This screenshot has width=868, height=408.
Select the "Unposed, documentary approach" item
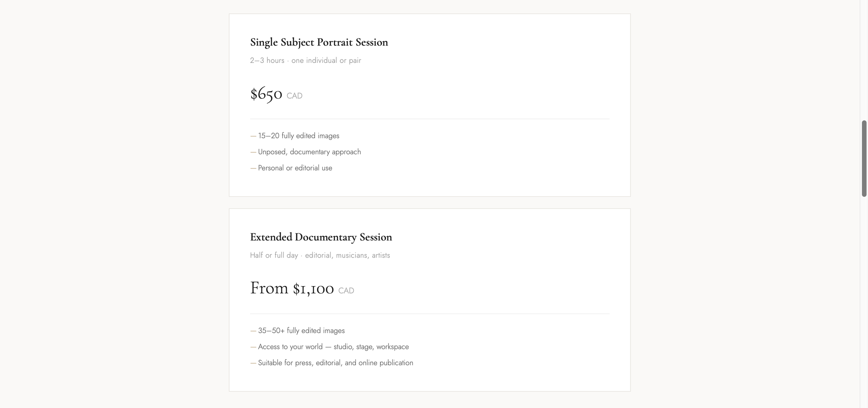click(x=309, y=152)
